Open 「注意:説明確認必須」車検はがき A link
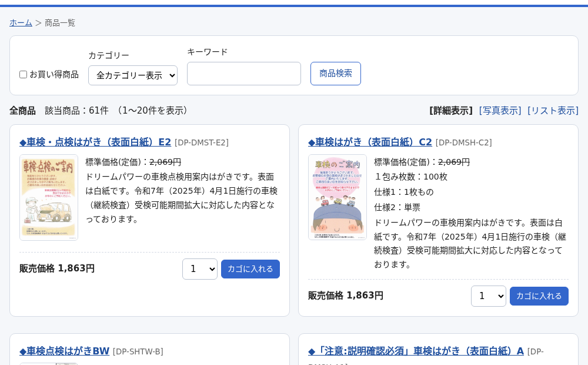Viewport: 588px width, 365px height. coord(416,351)
